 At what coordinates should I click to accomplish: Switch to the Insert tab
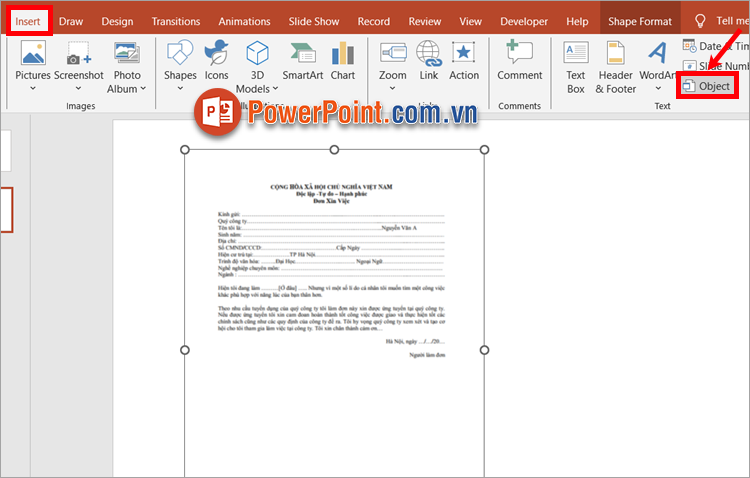28,22
